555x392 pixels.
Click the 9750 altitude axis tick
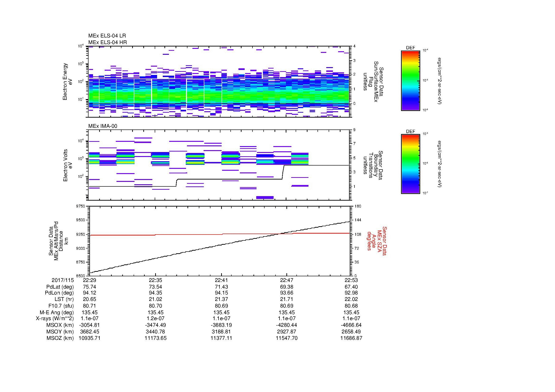[81, 206]
